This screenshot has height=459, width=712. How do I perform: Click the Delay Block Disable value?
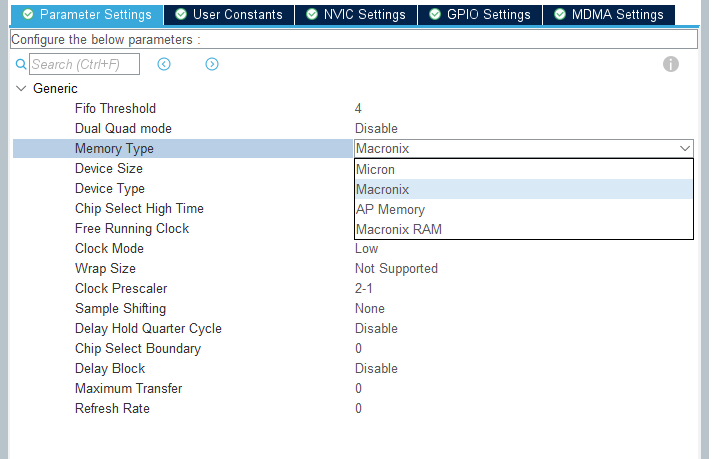pos(376,368)
